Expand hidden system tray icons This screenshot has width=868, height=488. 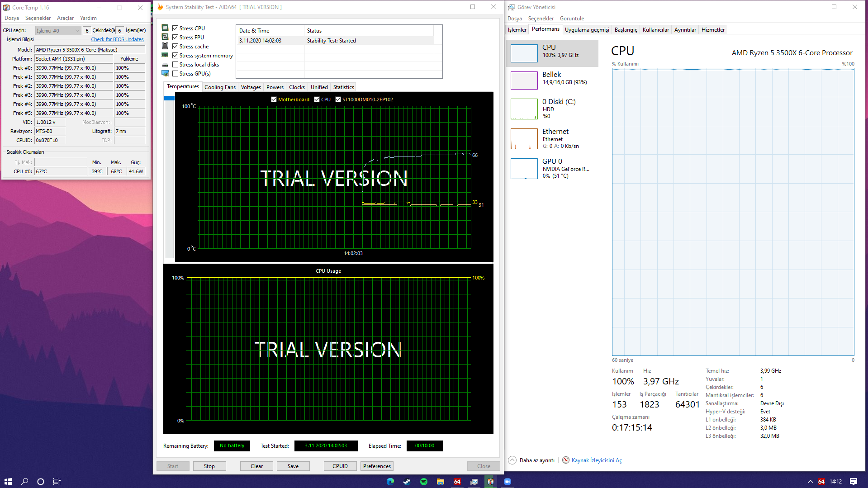coord(810,482)
